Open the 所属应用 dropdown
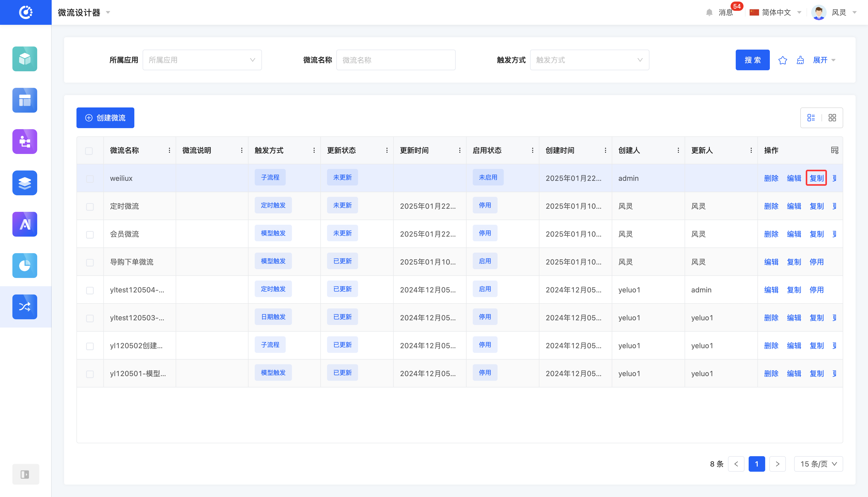 coord(202,60)
